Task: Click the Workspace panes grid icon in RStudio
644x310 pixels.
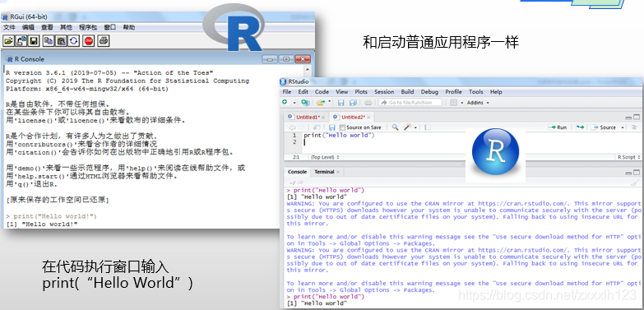Action: coord(454,103)
